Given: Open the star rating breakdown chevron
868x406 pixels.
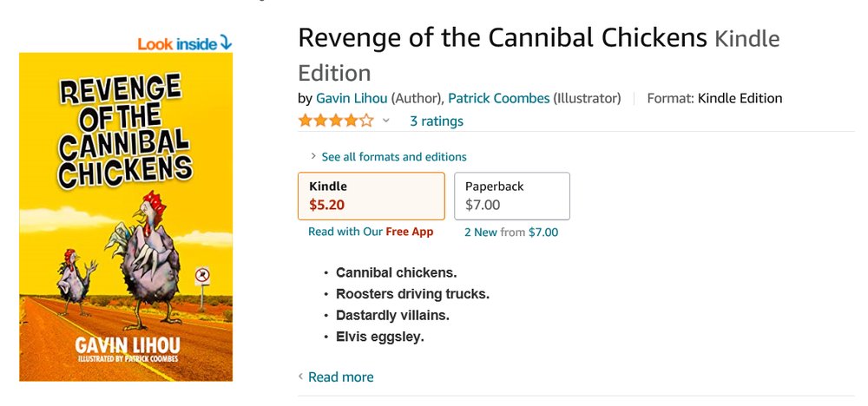Looking at the screenshot, I should [x=386, y=121].
